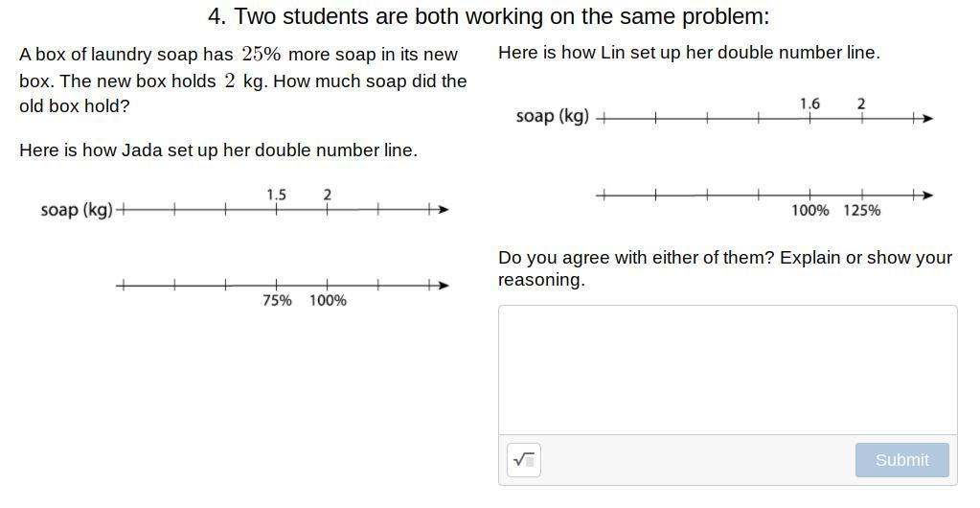Select the 75% label on Jada's number line
Screen dimensions: 980x508
pyautogui.click(x=277, y=300)
